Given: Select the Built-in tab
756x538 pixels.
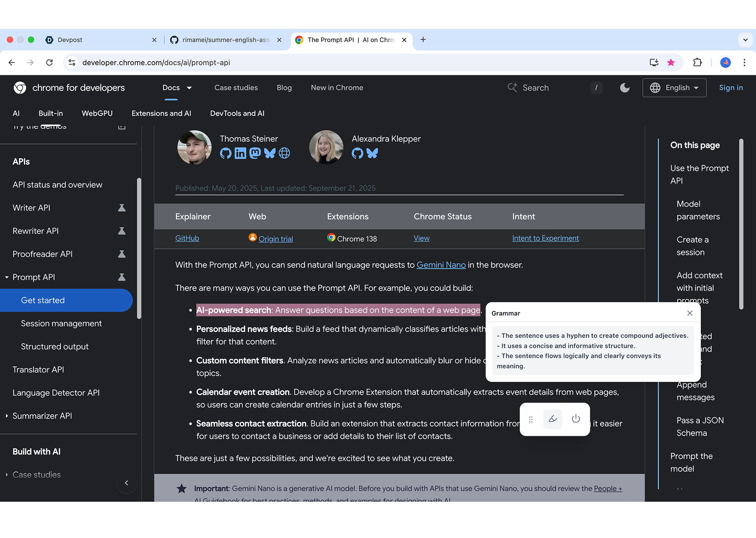Looking at the screenshot, I should [x=50, y=113].
